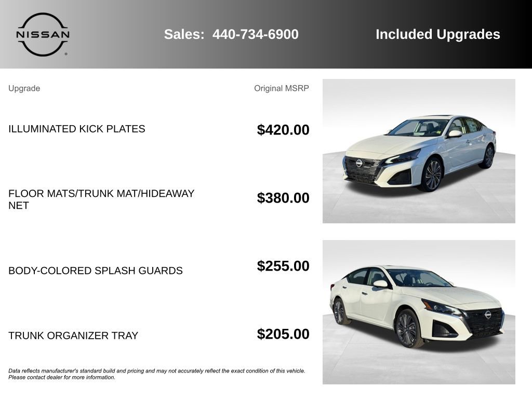Click the manufacturer data disclaimer text
532x399 pixels.
pos(156,374)
